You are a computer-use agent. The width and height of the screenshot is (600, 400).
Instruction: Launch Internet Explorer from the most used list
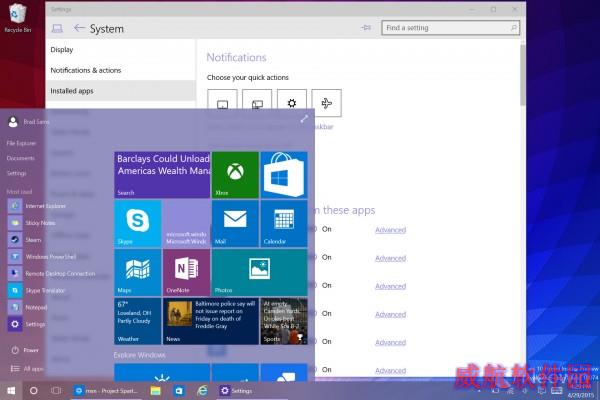(x=37, y=206)
